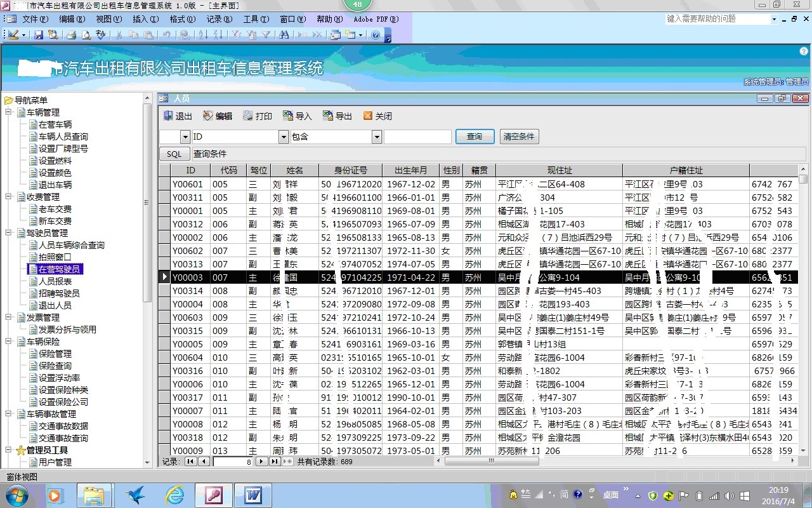The height and width of the screenshot is (508, 812).
Task: Open the new object toolbar dropdown arrow
Action: [360, 35]
